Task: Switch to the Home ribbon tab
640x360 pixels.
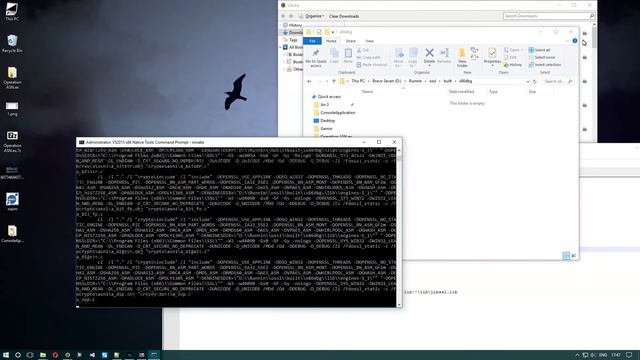Action: point(331,41)
